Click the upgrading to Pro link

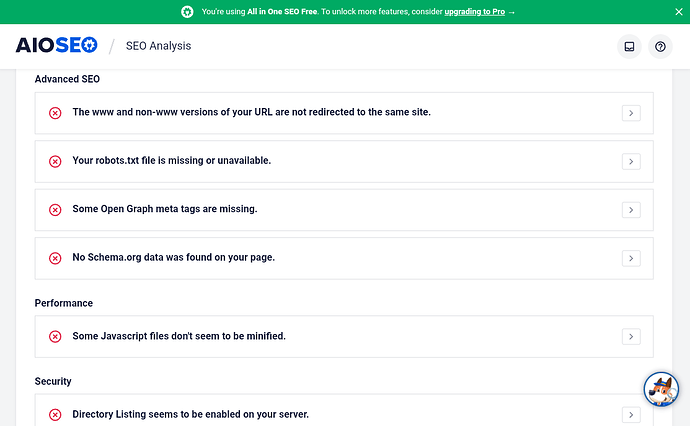point(474,12)
